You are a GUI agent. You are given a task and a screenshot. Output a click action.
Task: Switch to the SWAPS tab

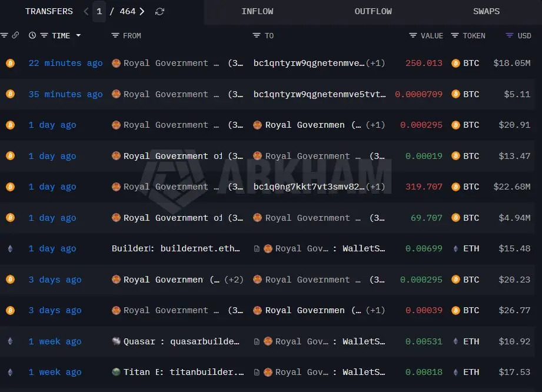coord(486,11)
